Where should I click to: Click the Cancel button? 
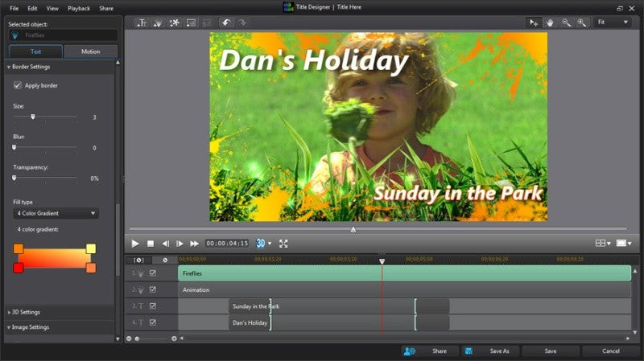click(x=611, y=351)
